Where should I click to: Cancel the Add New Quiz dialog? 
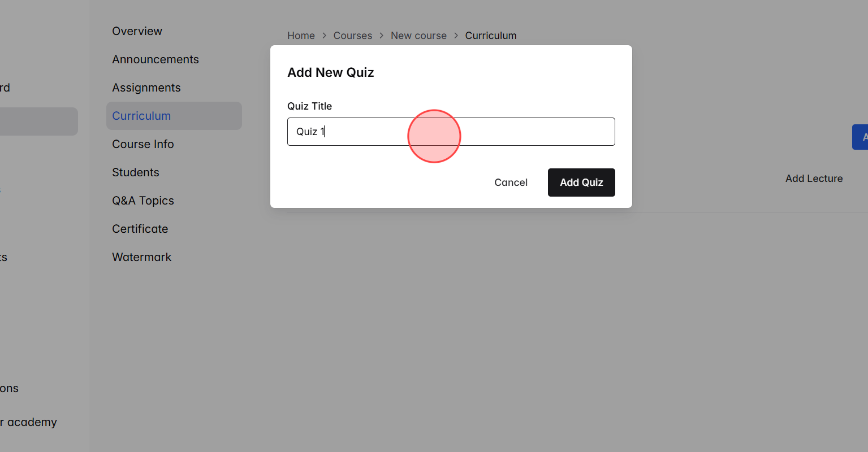pos(511,182)
